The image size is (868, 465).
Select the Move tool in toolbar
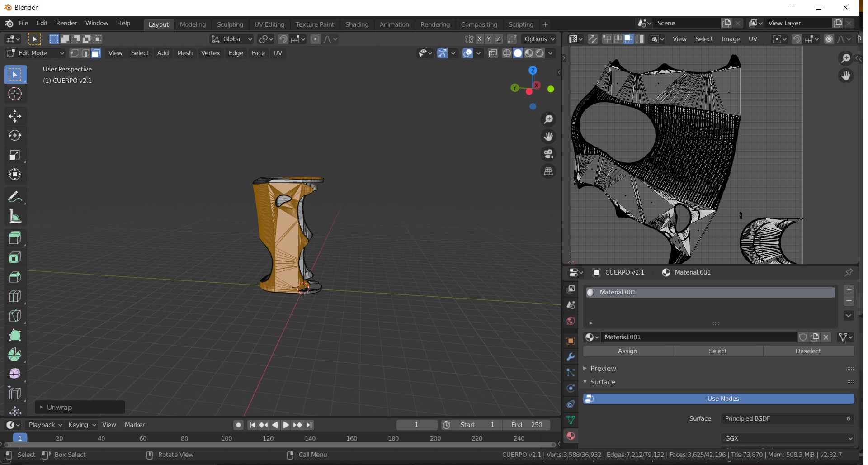click(14, 116)
